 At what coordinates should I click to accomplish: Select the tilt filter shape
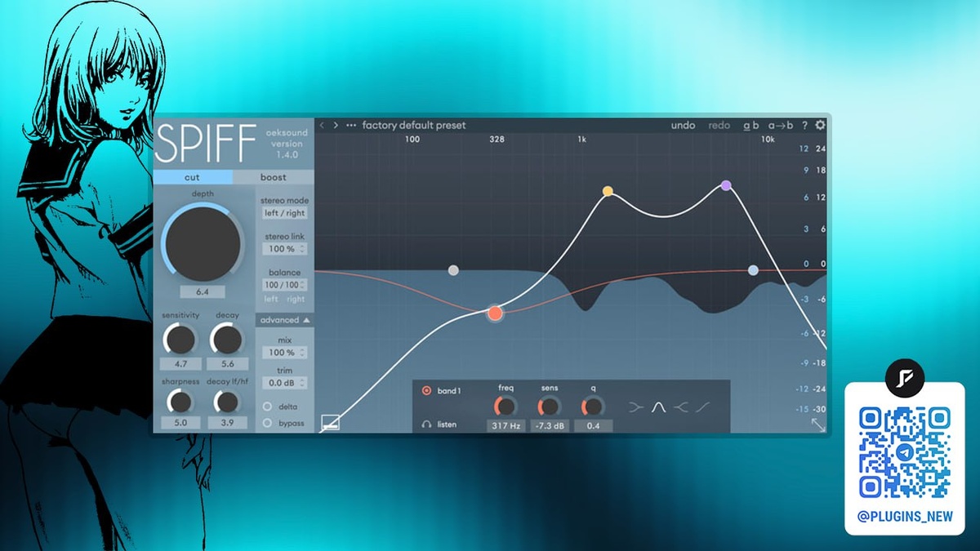pyautogui.click(x=703, y=407)
